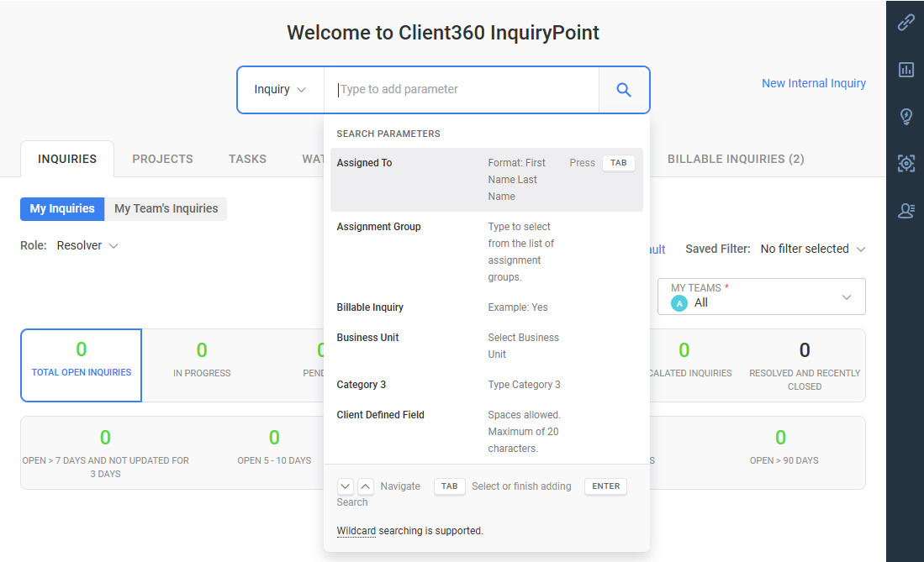The image size is (924, 562).
Task: Click the scan focus icon in sidebar
Action: coord(906,164)
